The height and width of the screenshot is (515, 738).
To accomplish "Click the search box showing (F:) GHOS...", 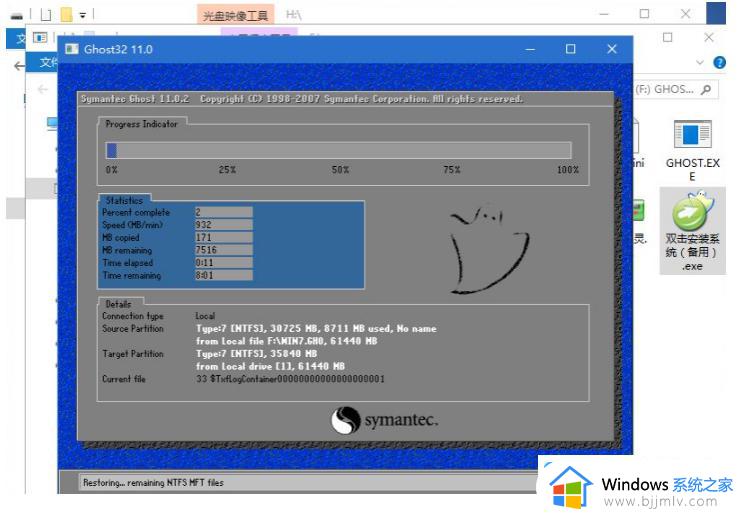I will click(x=675, y=89).
